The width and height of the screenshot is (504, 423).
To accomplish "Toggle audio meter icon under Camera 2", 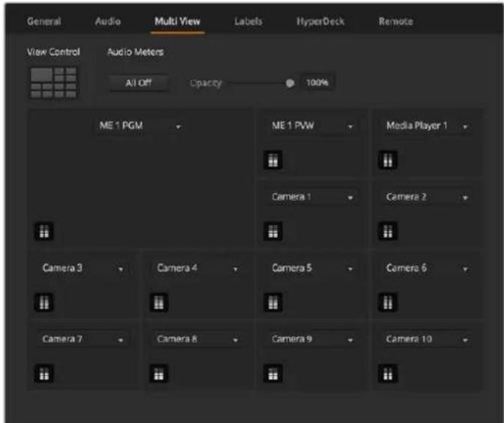I will coord(388,231).
